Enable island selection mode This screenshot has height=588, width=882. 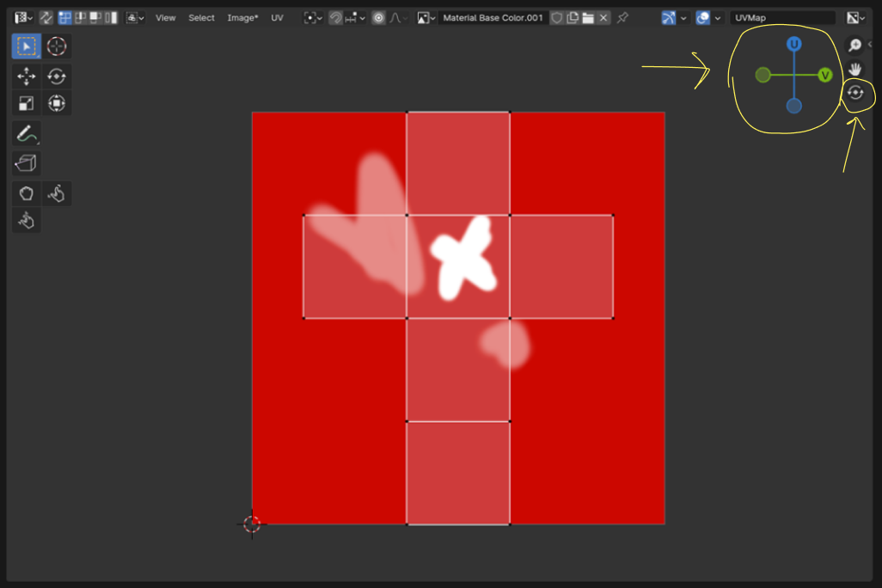112,17
